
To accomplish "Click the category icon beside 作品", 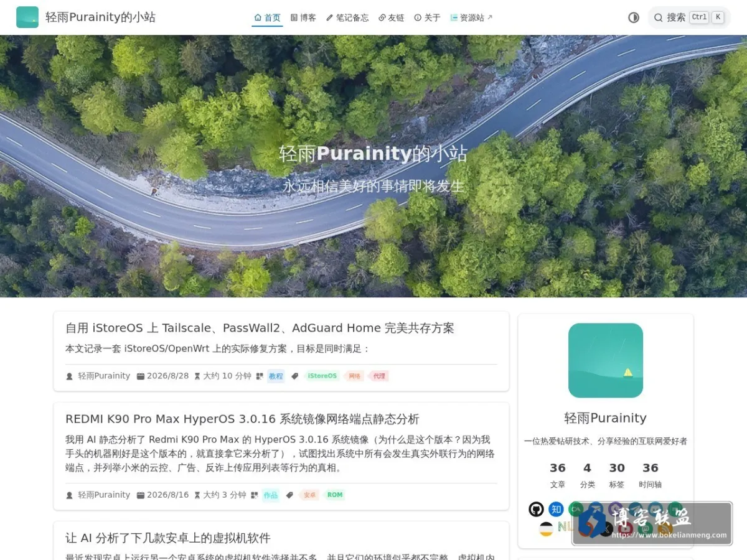I will tap(254, 495).
